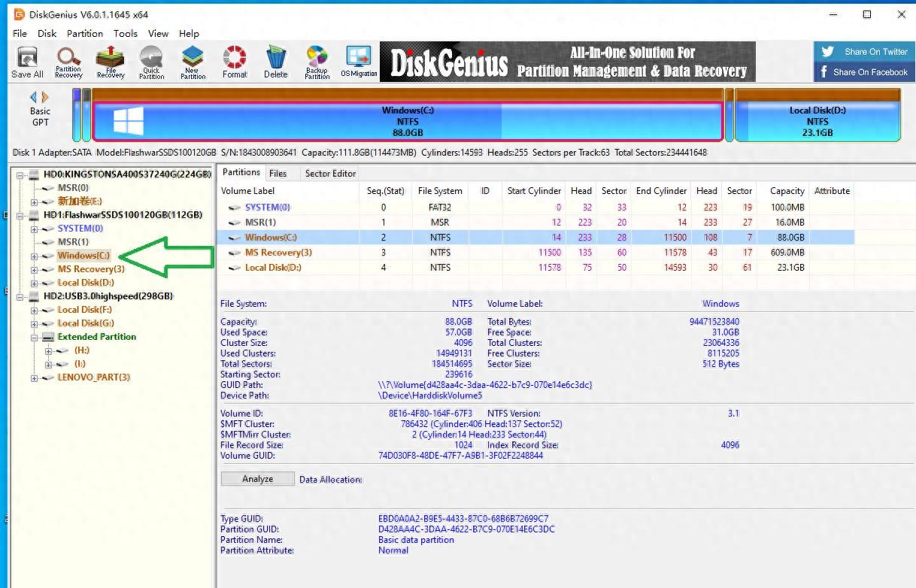Click the Share On Twitter link
The width and height of the screenshot is (916, 588).
point(865,52)
